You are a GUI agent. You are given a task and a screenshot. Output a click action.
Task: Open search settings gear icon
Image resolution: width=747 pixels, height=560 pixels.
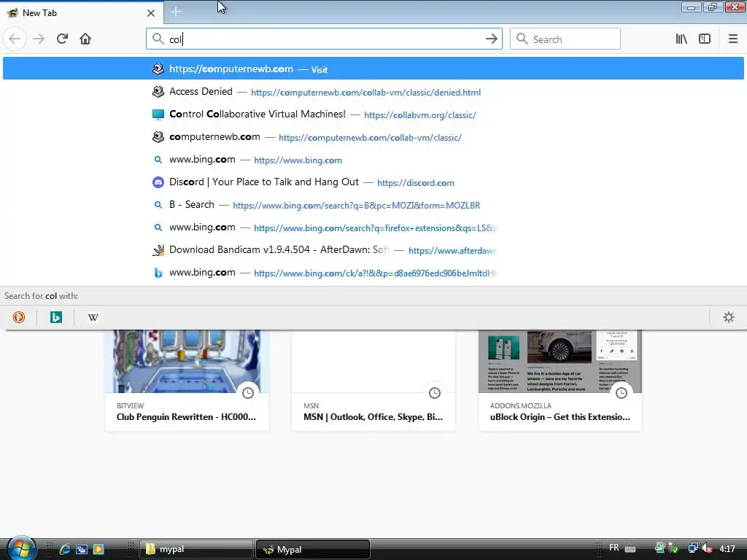(729, 317)
